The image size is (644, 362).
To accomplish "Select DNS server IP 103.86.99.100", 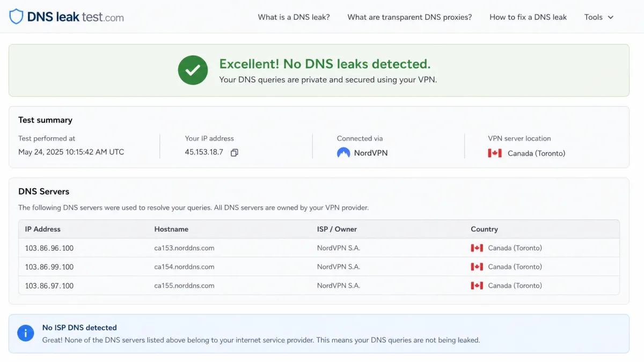I will coord(49,267).
